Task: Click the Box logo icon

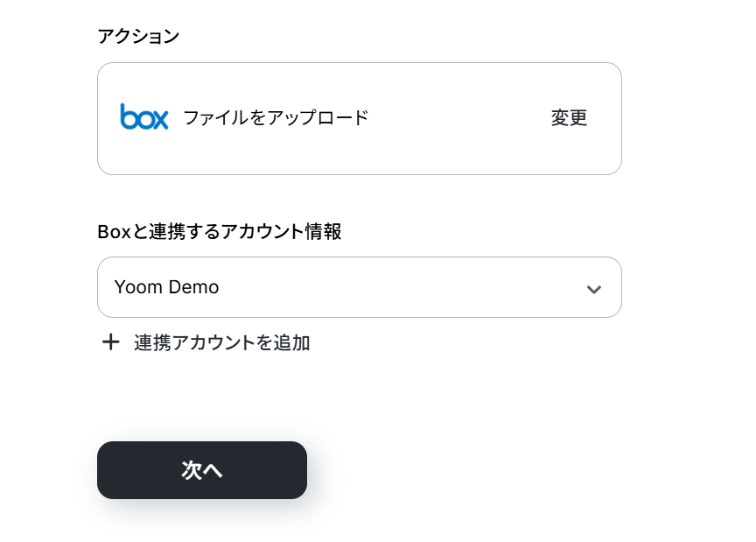Action: point(144,117)
